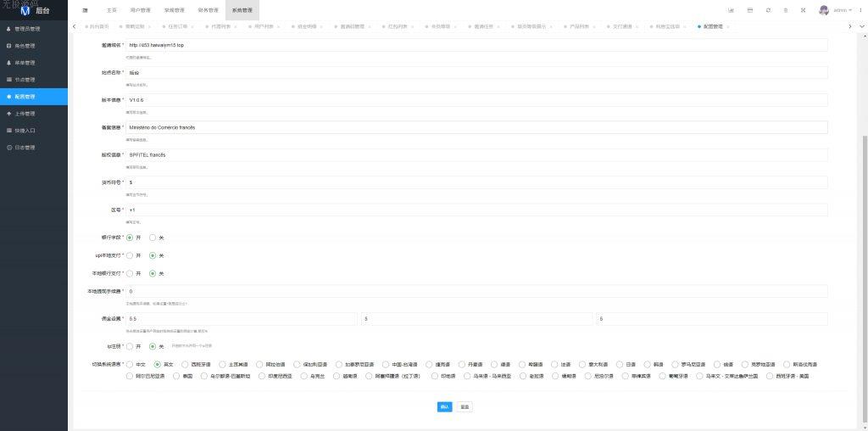Screen dimensions: 868x431
Task: Expand the tab options chevron at right
Action: (862, 26)
